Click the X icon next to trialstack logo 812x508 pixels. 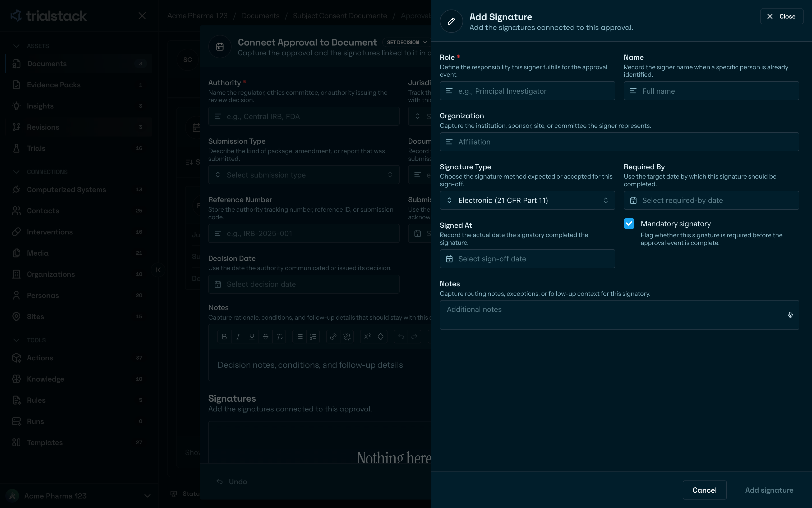142,16
